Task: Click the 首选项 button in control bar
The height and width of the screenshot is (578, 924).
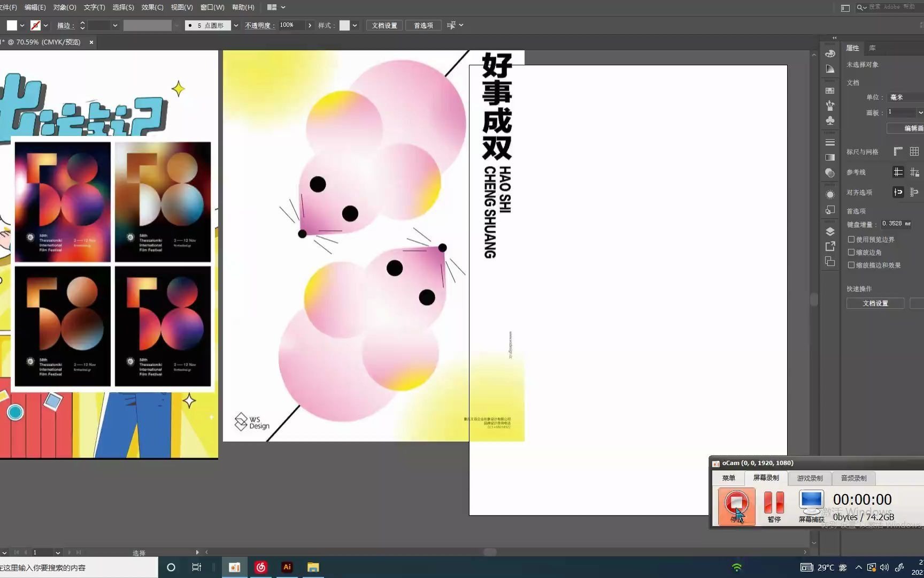Action: [423, 26]
